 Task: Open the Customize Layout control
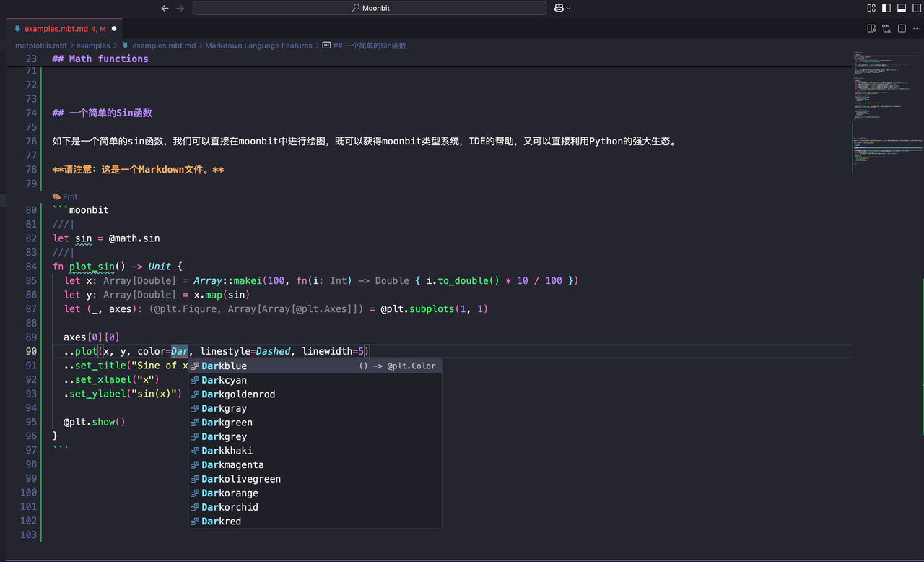coord(872,8)
